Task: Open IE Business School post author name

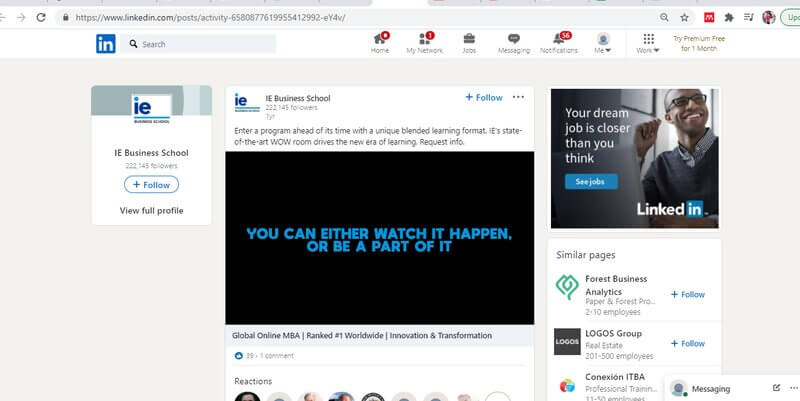Action: 298,98
